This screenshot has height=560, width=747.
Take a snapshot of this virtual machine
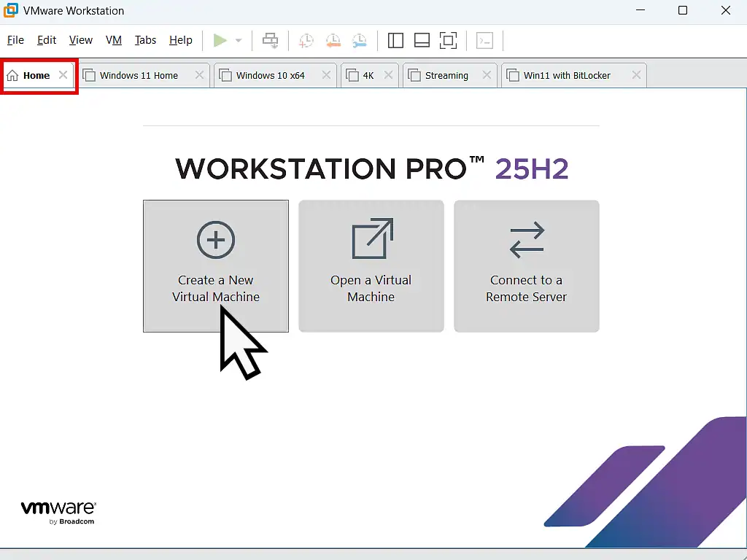tap(306, 40)
